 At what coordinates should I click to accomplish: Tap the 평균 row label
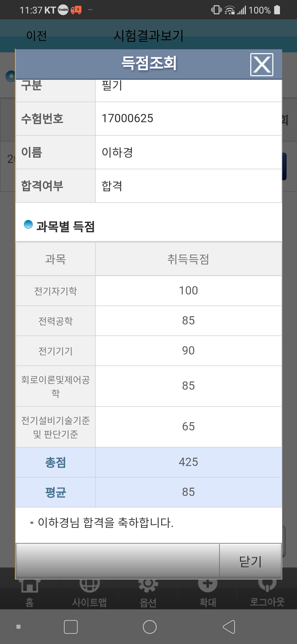56,492
